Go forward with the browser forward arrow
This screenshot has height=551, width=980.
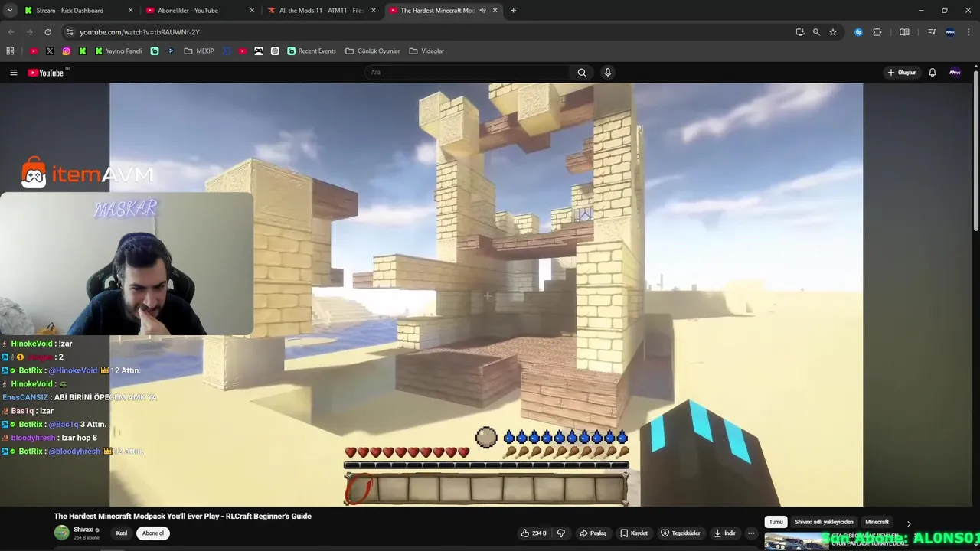29,32
